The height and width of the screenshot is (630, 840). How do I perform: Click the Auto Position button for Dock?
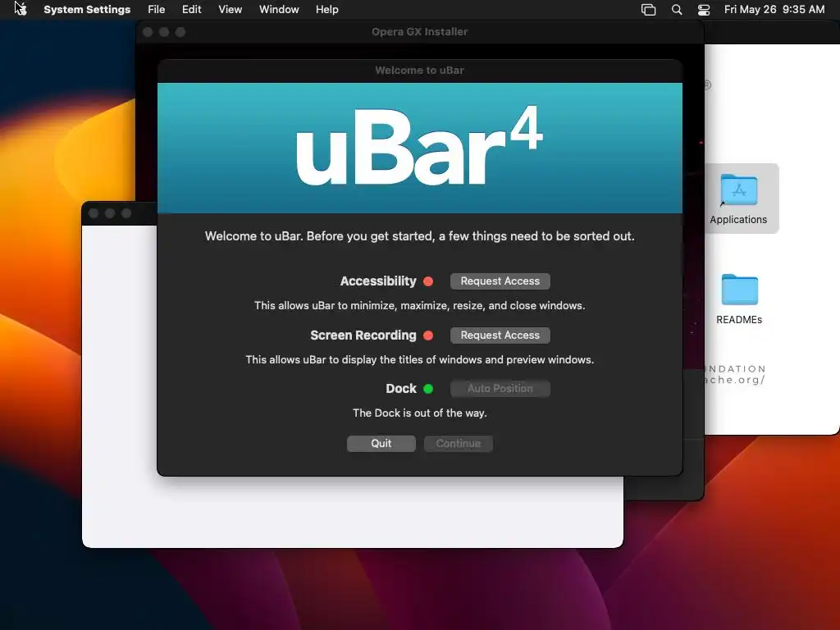coord(500,389)
